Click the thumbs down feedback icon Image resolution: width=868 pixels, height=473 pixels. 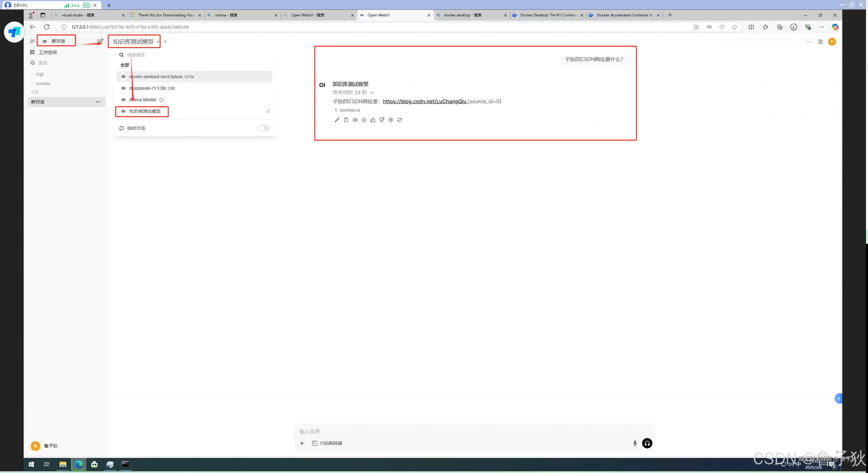click(382, 120)
